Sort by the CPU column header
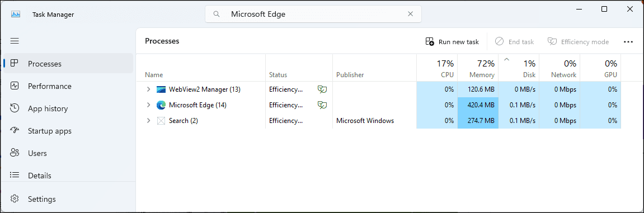This screenshot has width=644, height=213. (x=437, y=68)
